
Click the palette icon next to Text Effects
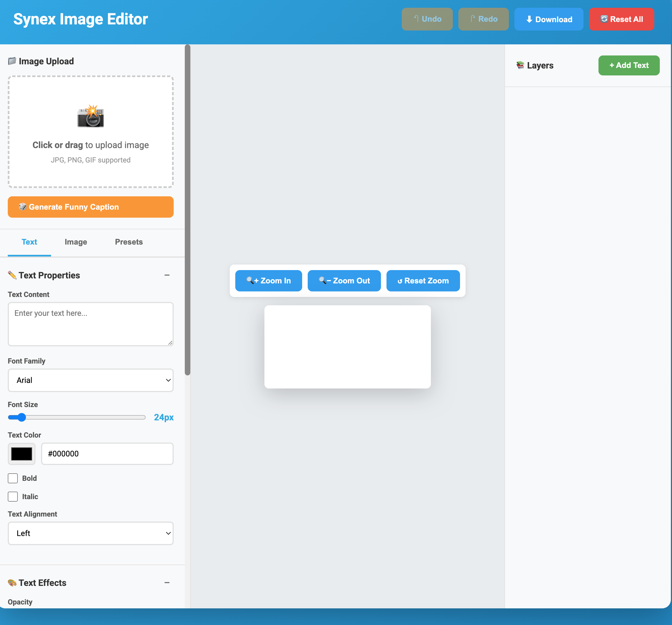pos(12,582)
